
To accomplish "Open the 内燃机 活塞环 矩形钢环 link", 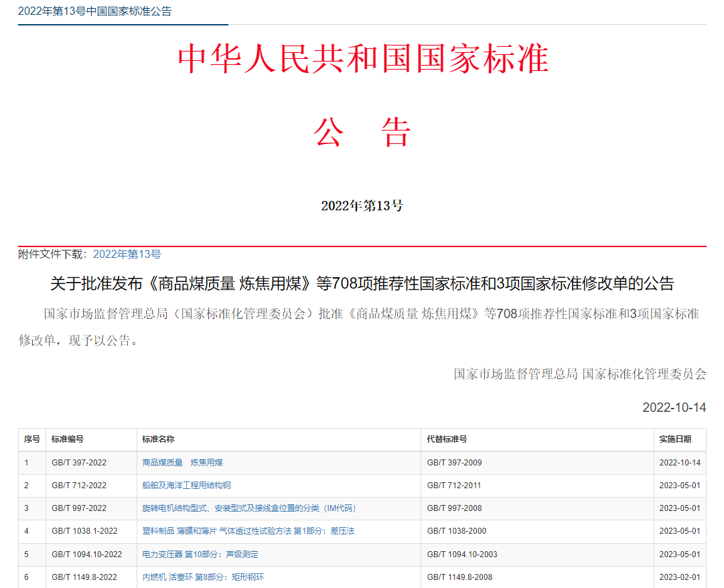I will (203, 577).
